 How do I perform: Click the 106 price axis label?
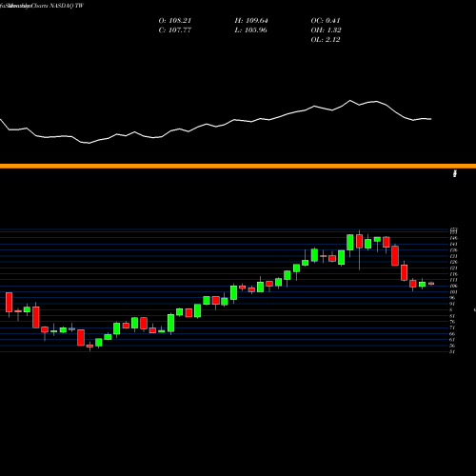click(454, 287)
